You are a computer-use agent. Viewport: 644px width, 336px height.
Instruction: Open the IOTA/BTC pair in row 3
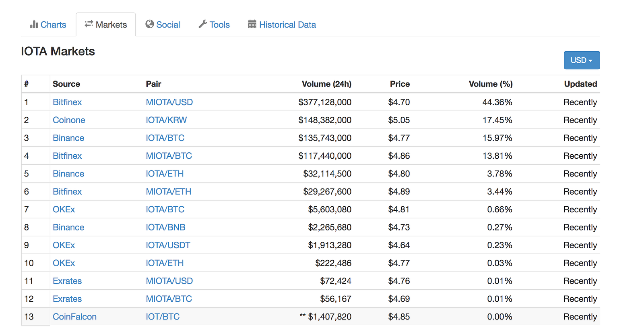click(165, 138)
